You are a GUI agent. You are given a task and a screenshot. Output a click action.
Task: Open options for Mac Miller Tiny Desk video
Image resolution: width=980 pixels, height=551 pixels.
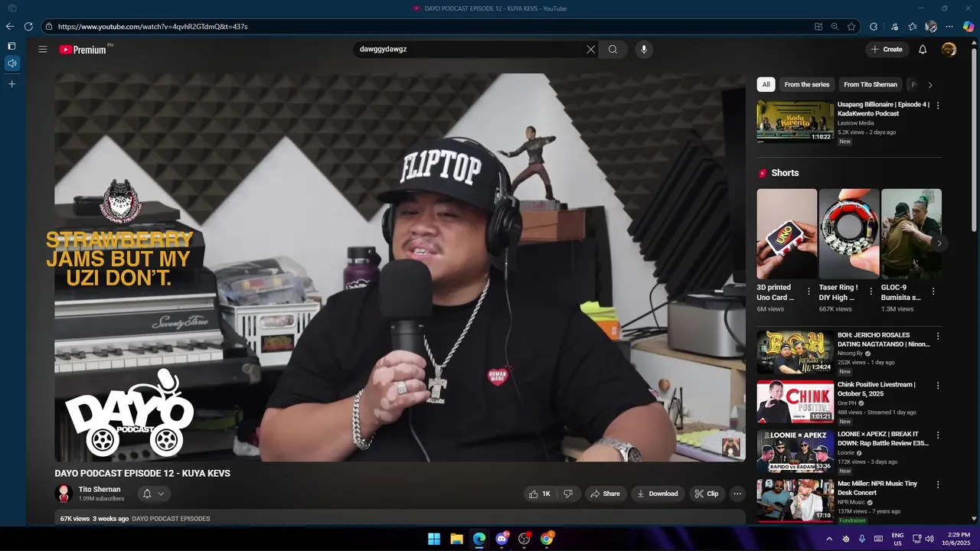pos(938,484)
